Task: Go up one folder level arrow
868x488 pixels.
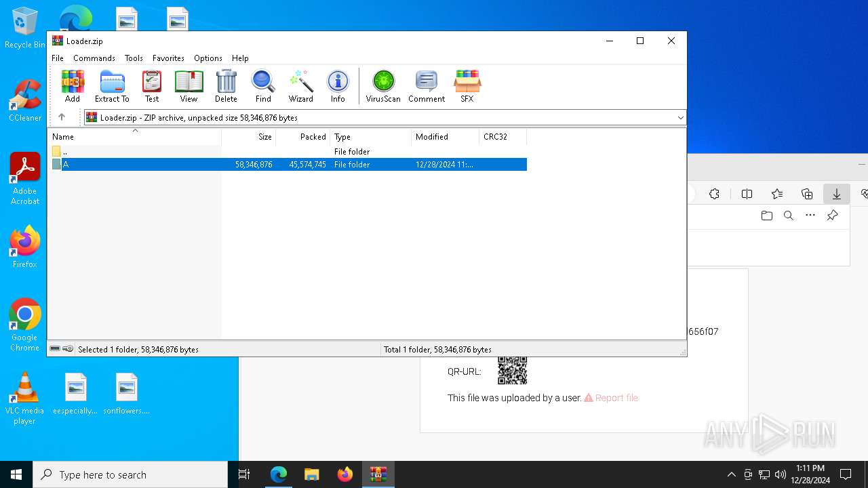Action: pyautogui.click(x=62, y=117)
